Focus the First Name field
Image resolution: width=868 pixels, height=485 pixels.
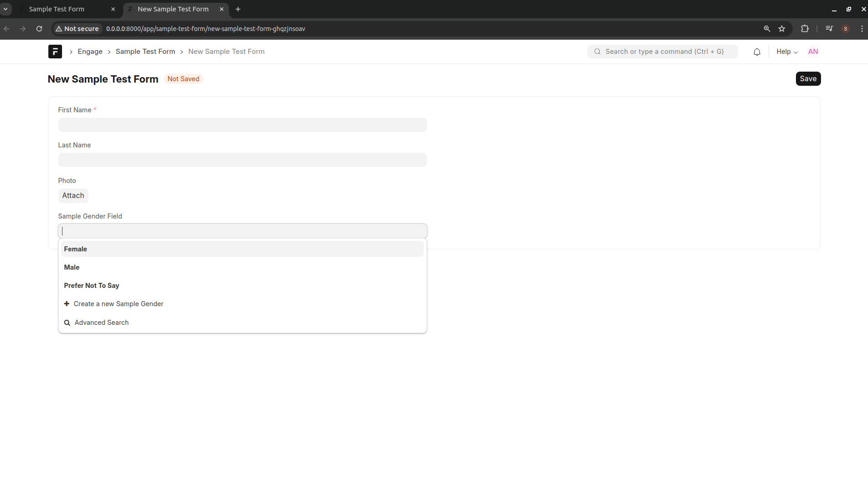pos(242,125)
